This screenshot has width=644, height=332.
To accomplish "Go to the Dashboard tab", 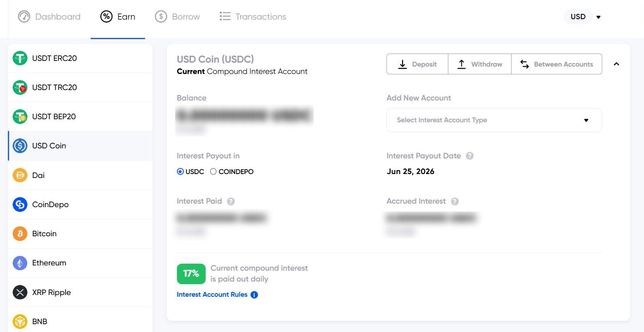I will 49,17.
